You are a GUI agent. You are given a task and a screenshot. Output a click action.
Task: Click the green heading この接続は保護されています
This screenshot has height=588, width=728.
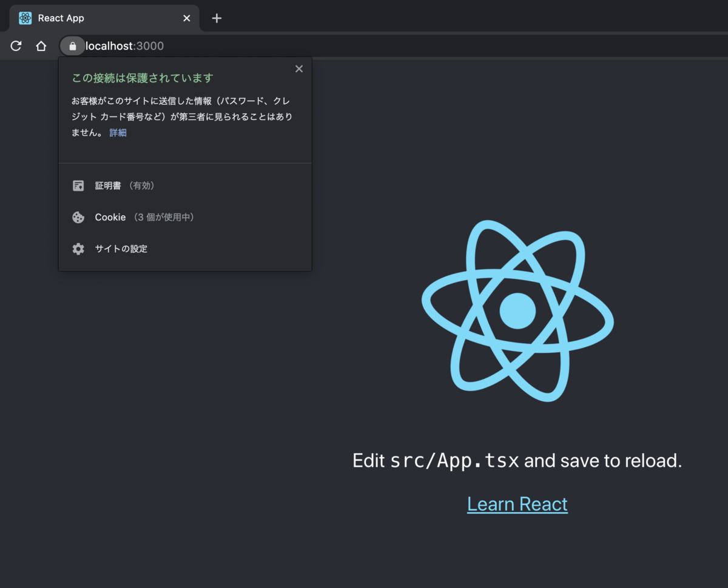[143, 78]
